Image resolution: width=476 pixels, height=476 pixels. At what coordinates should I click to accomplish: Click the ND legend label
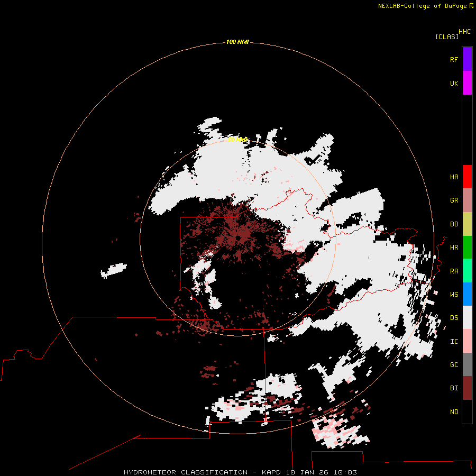(x=454, y=412)
